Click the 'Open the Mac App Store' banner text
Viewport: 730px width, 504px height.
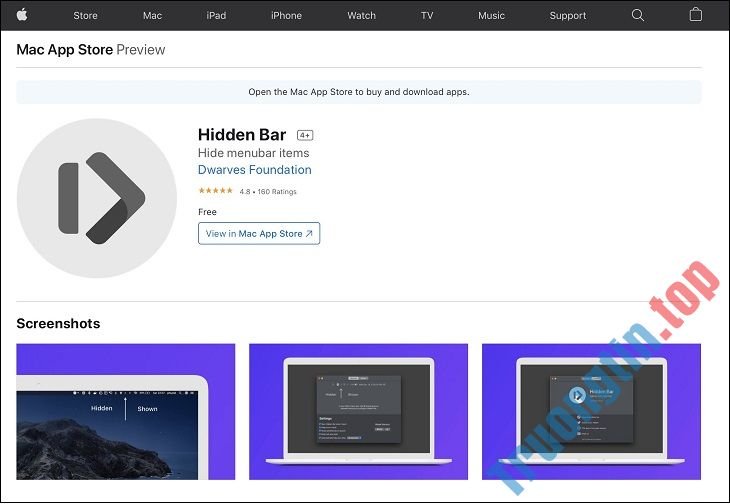(x=358, y=92)
